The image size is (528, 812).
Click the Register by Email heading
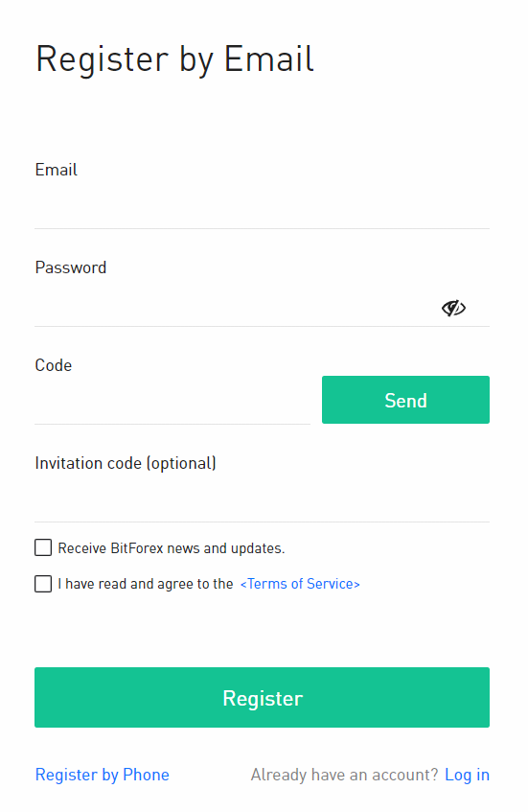pos(174,58)
